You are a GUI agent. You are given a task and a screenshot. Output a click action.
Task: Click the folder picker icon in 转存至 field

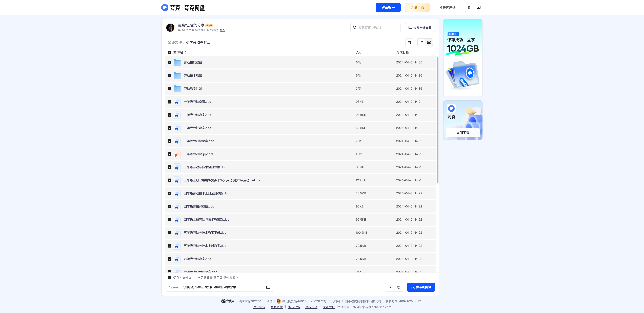(268, 287)
